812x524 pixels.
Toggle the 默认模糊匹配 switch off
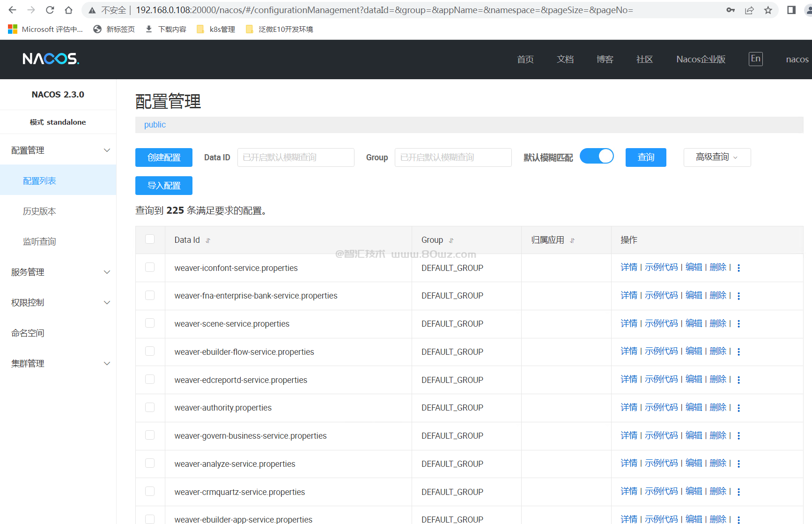(596, 156)
